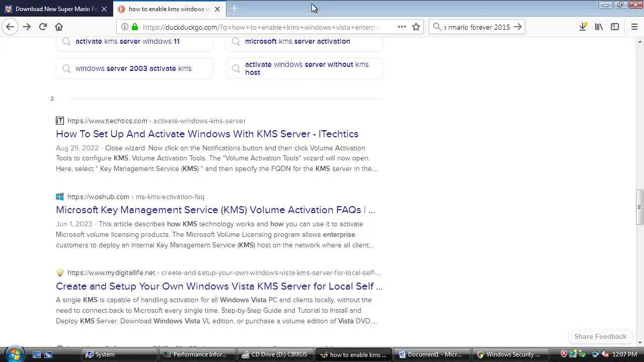
Task: Open Microsoft Key Management Service FAQs result
Action: (215, 210)
